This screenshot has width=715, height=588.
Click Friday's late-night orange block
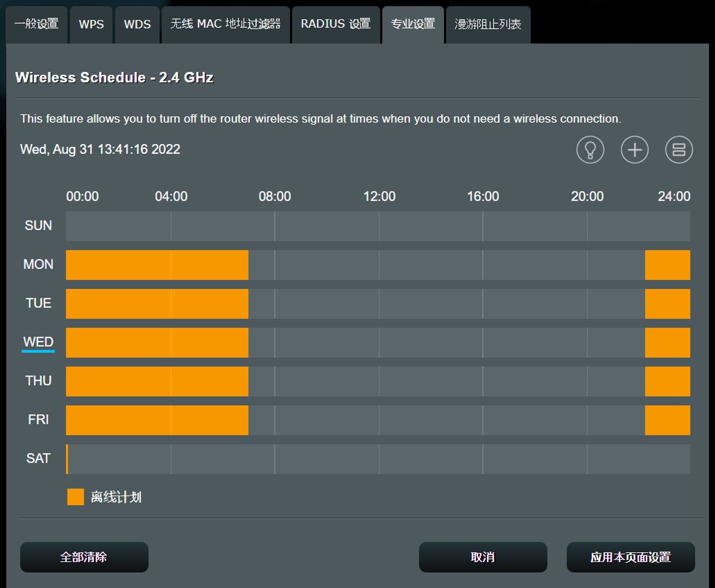coord(667,420)
